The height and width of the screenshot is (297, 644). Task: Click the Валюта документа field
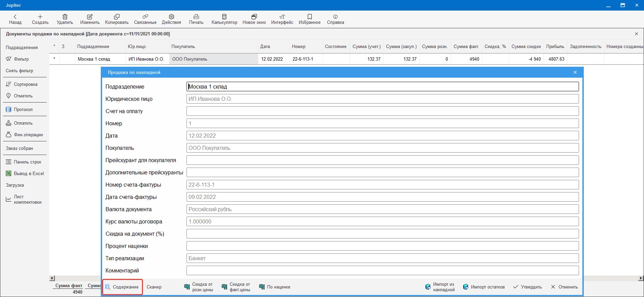[x=383, y=209]
